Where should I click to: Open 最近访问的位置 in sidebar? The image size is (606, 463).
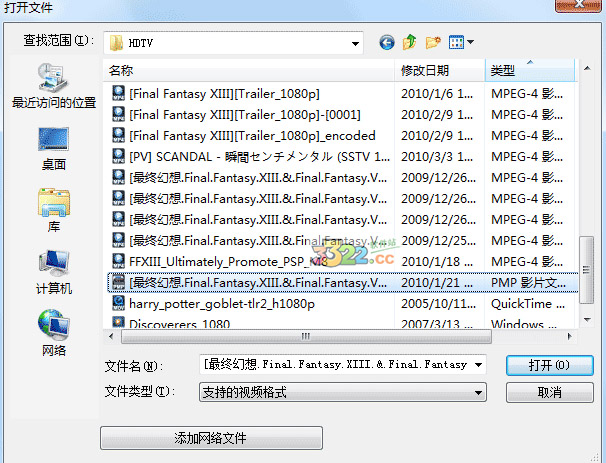point(54,86)
